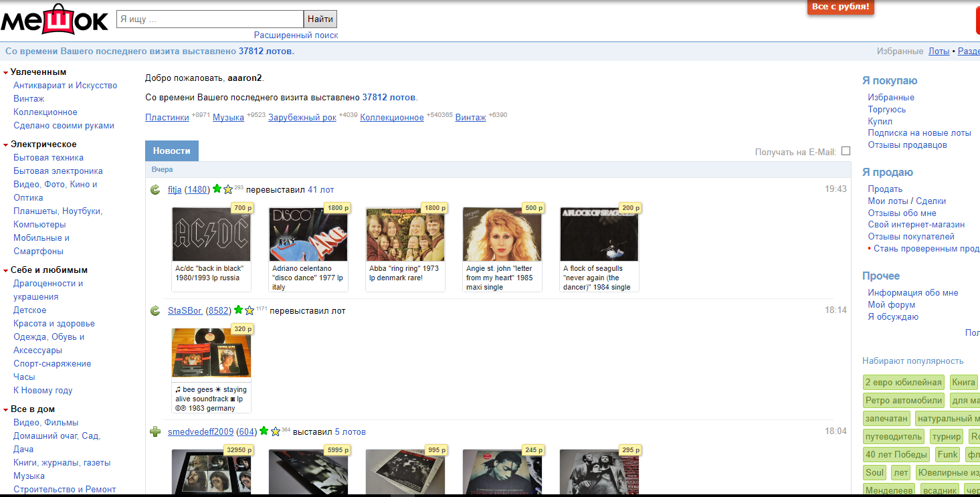This screenshot has height=497, width=980.
Task: Collapse the 'Увлеченным' category section
Action: point(5,72)
